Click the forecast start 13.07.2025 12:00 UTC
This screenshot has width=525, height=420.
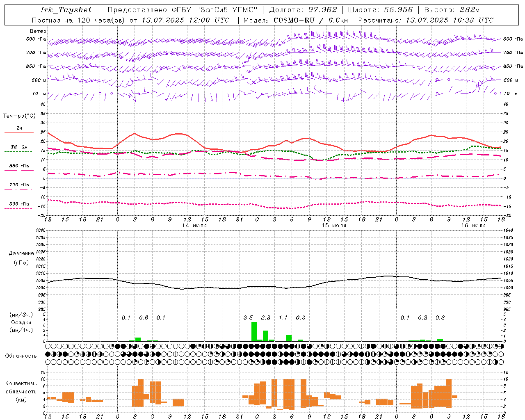(x=185, y=20)
